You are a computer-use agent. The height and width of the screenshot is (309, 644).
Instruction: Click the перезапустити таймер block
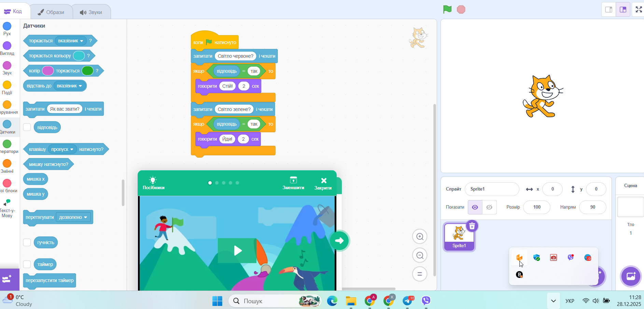pyautogui.click(x=50, y=281)
